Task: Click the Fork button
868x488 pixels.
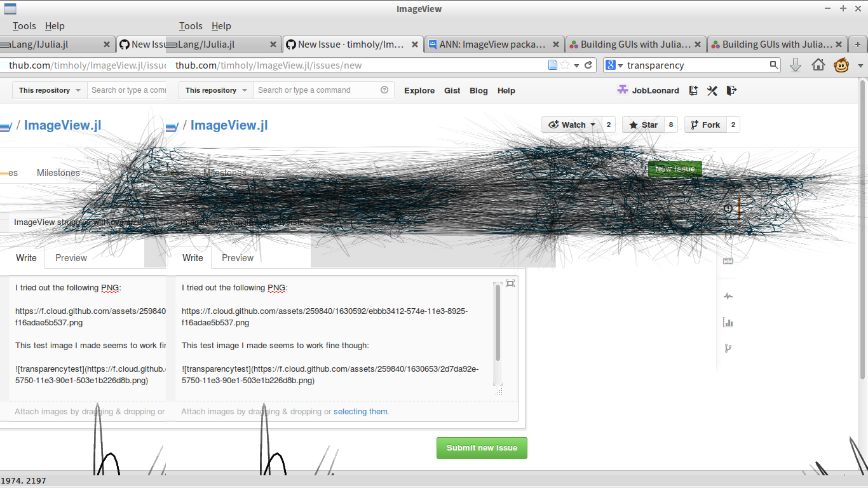Action: click(705, 125)
